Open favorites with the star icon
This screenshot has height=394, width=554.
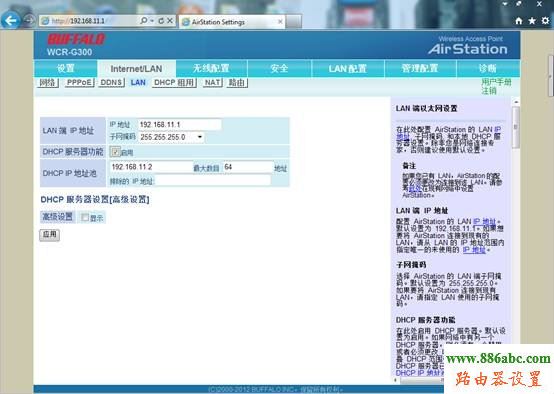click(x=532, y=21)
